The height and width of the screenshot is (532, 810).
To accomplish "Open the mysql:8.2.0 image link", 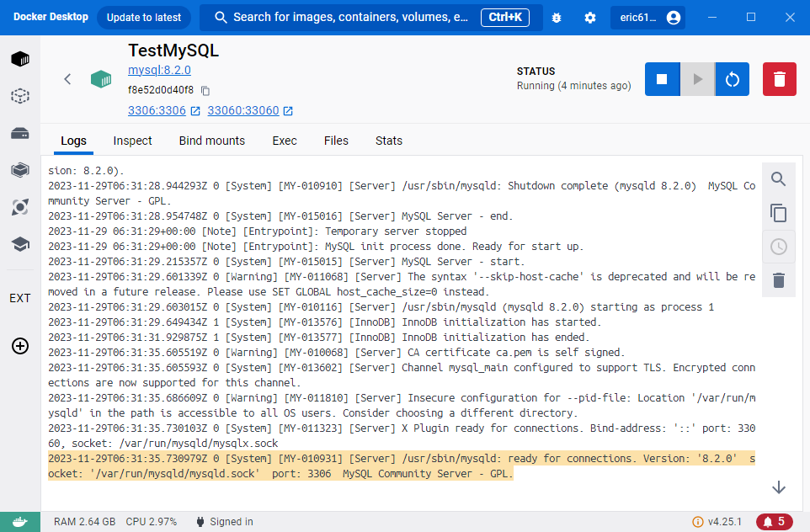I will pos(160,70).
